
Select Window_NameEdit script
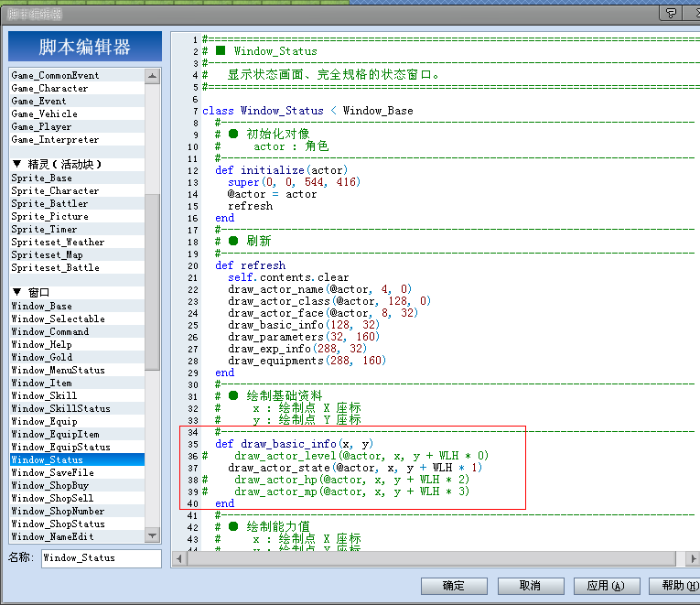[x=77, y=536]
